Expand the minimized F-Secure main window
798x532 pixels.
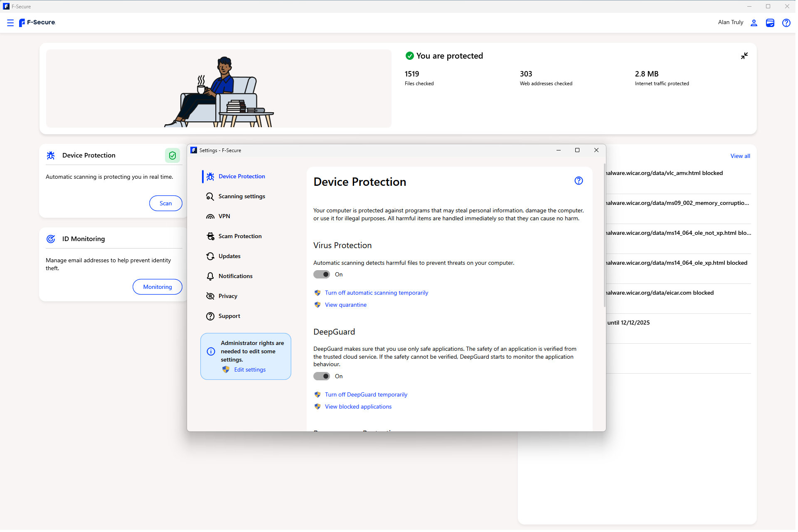[744, 56]
